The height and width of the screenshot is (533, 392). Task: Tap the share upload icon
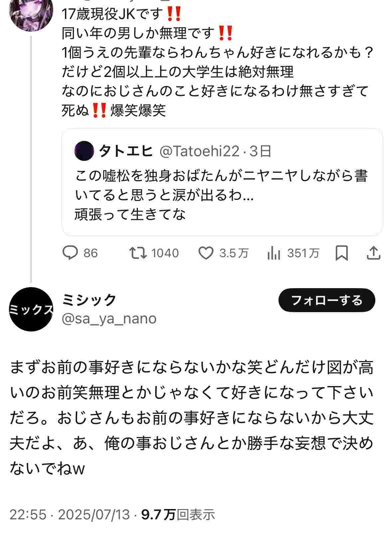(373, 253)
